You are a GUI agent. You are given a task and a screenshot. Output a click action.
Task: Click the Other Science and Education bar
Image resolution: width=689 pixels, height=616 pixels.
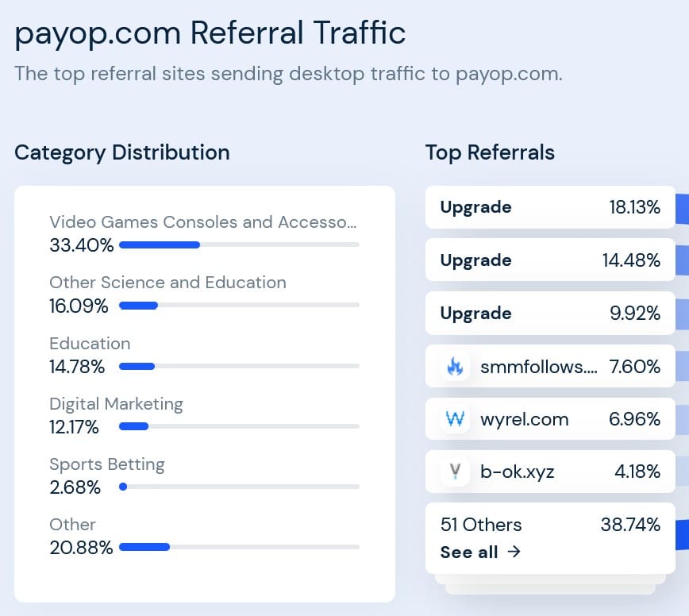pos(240,306)
